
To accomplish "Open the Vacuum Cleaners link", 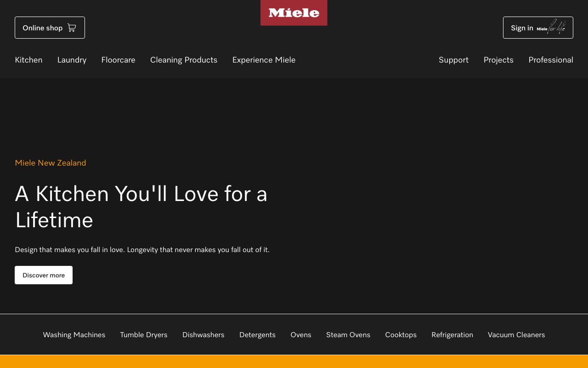I will click(516, 335).
